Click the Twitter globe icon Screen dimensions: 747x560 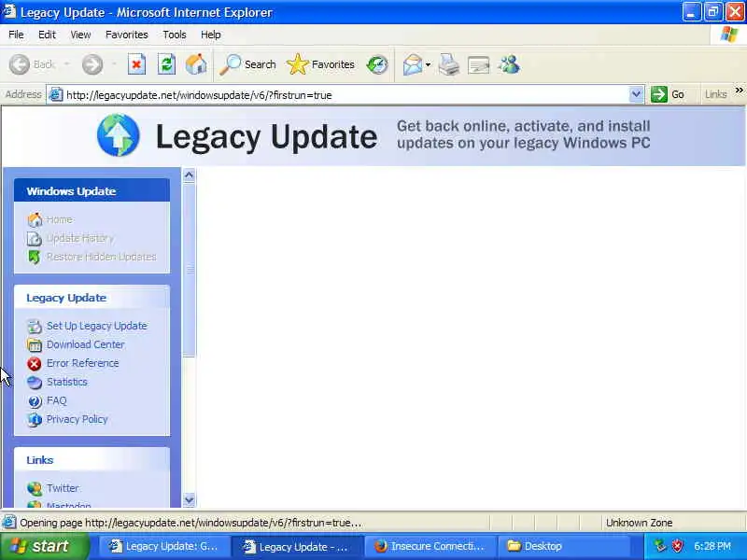35,488
